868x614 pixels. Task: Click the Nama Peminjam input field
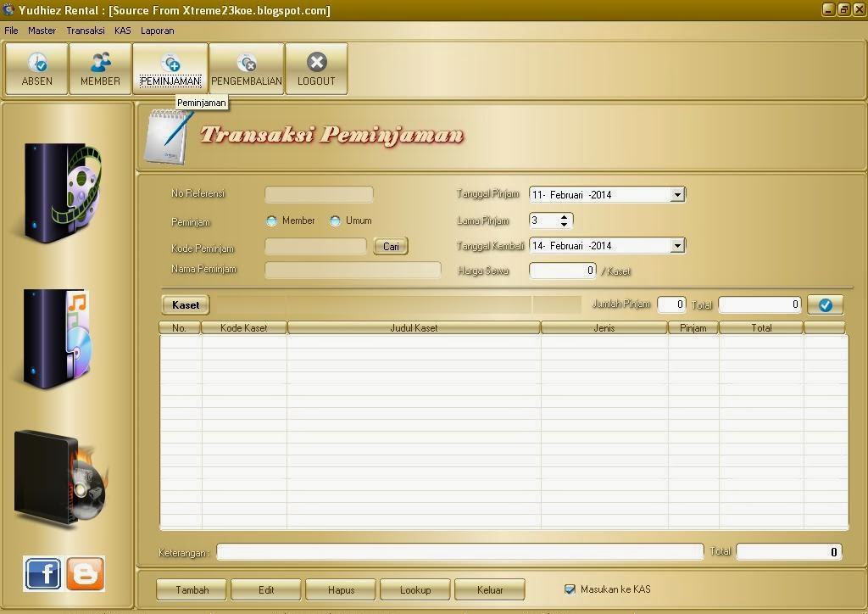tap(353, 271)
